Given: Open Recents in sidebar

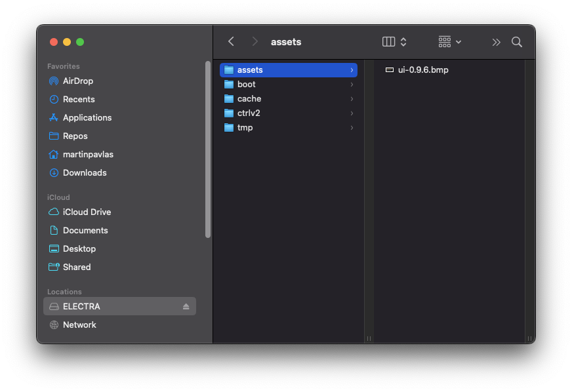Looking at the screenshot, I should tap(119, 99).
